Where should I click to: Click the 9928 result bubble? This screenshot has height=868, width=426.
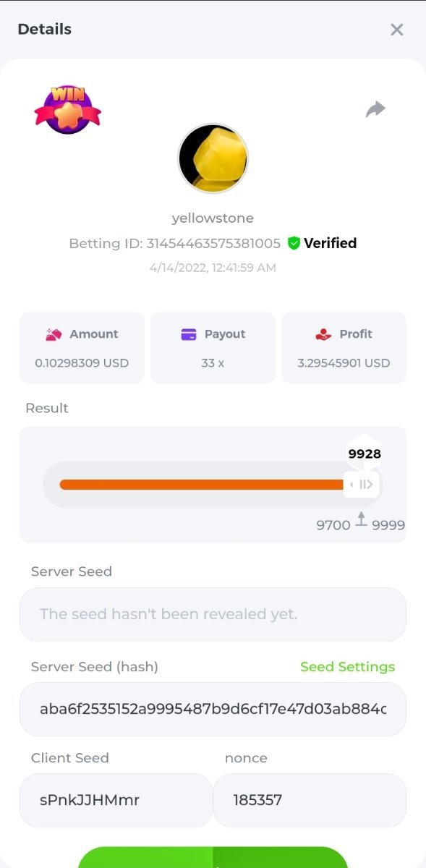tap(365, 454)
